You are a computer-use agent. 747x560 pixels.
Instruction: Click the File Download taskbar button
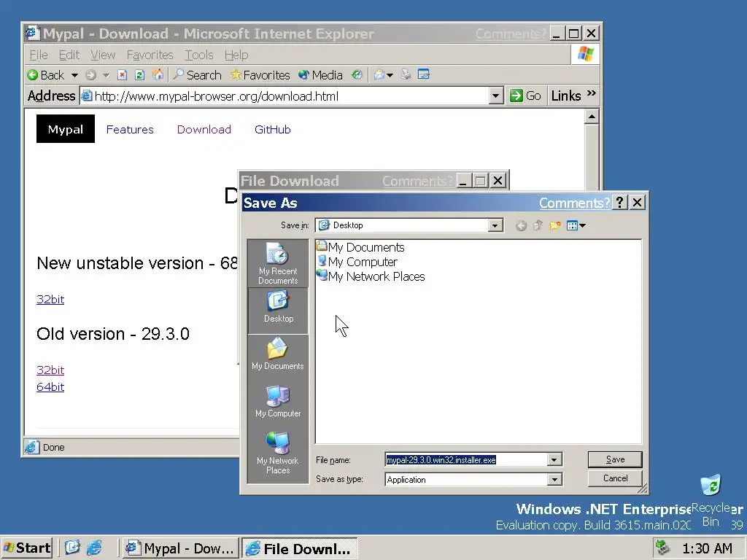[x=299, y=548]
